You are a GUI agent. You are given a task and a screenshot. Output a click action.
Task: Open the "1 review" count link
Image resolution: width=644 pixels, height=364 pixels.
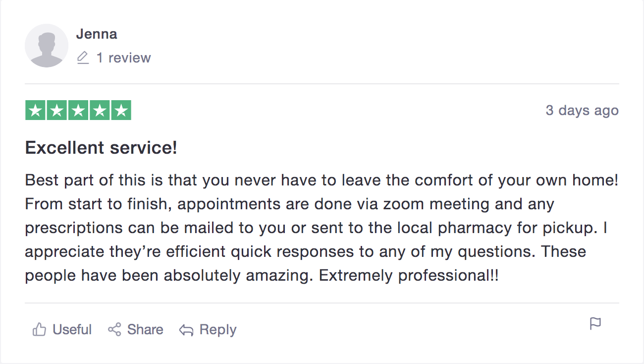click(123, 58)
